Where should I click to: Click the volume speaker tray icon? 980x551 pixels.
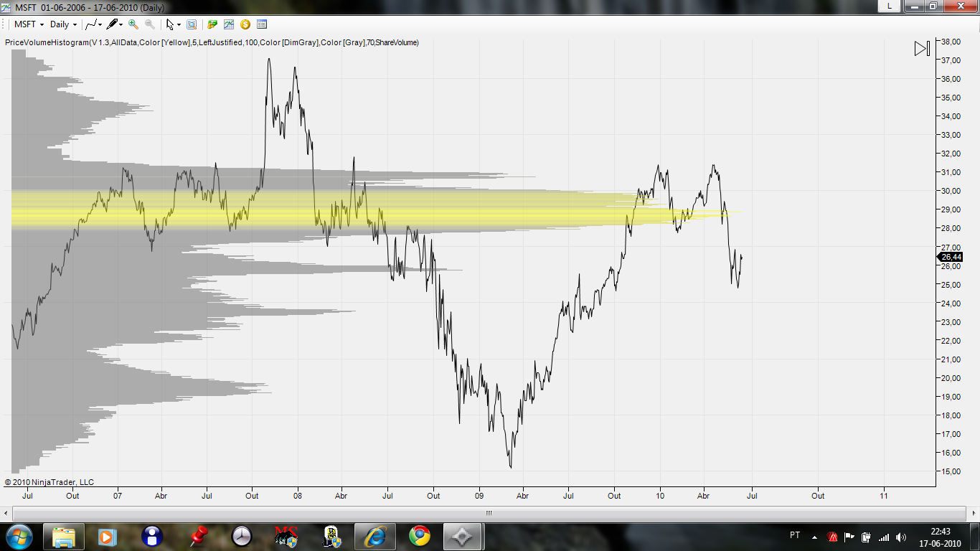tap(901, 537)
